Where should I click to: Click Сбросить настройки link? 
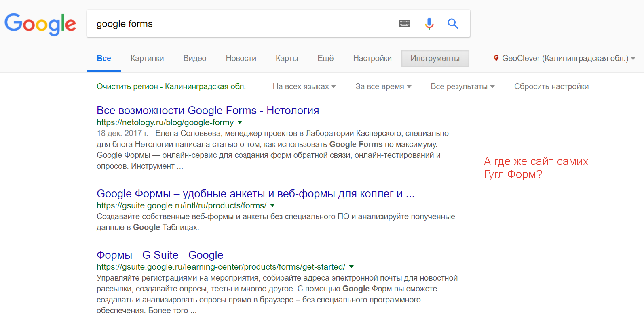click(x=551, y=86)
